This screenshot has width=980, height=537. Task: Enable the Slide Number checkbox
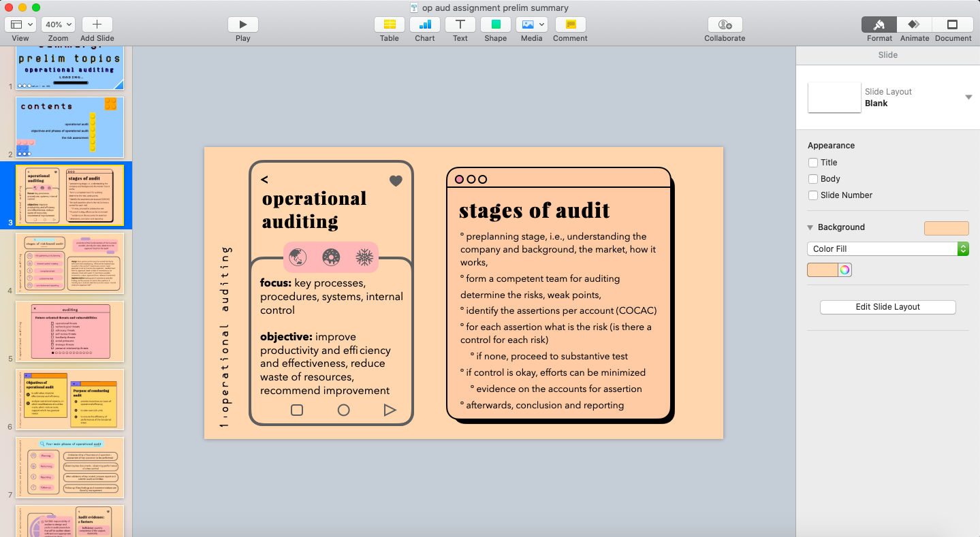(x=813, y=195)
